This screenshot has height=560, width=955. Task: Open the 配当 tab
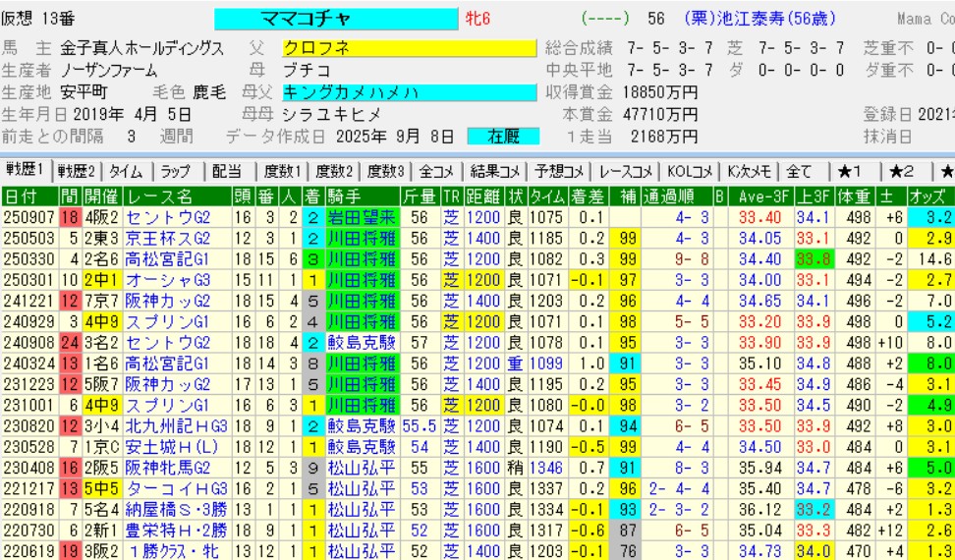227,170
